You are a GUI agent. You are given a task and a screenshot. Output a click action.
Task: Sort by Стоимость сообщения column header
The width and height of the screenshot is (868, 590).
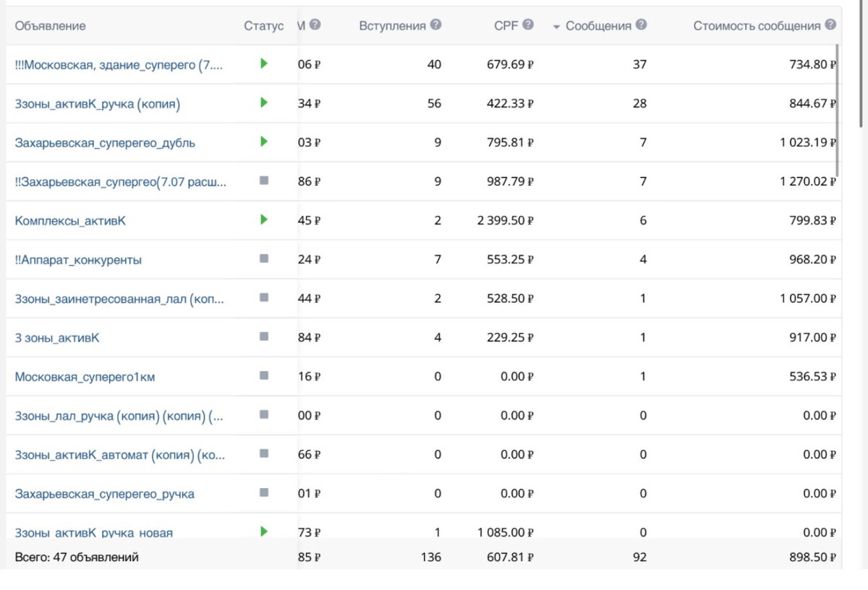757,26
